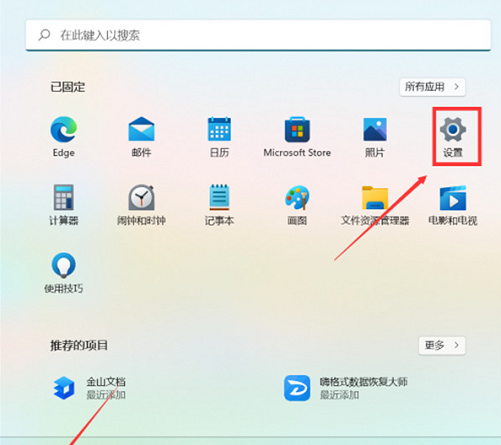Show 所有应用 all apps list
This screenshot has width=501, height=445.
click(x=432, y=87)
